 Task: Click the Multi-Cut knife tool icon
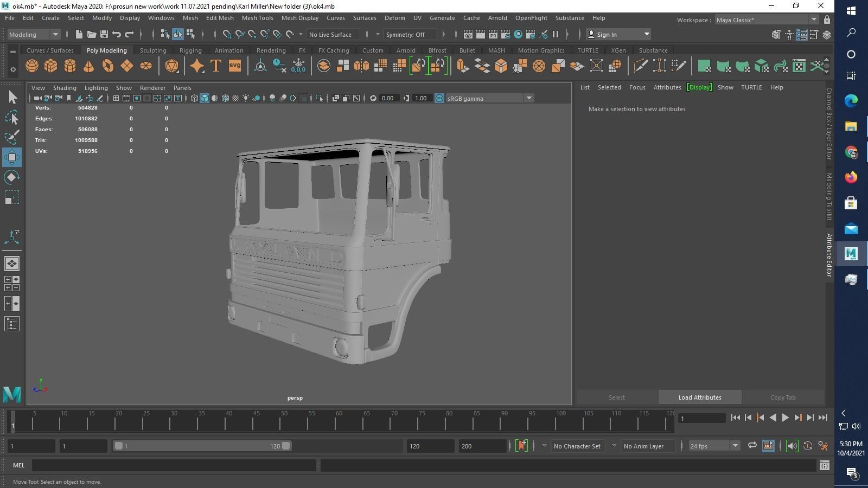tap(640, 66)
